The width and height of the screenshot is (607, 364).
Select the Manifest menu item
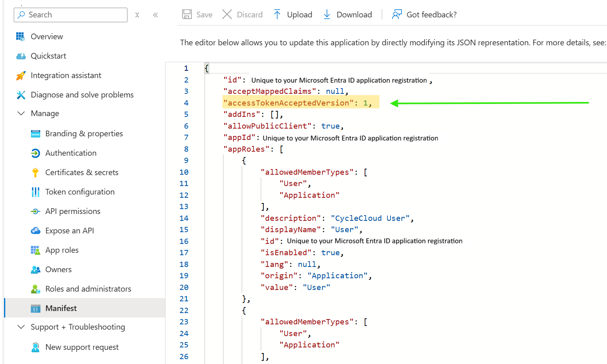pos(85,308)
